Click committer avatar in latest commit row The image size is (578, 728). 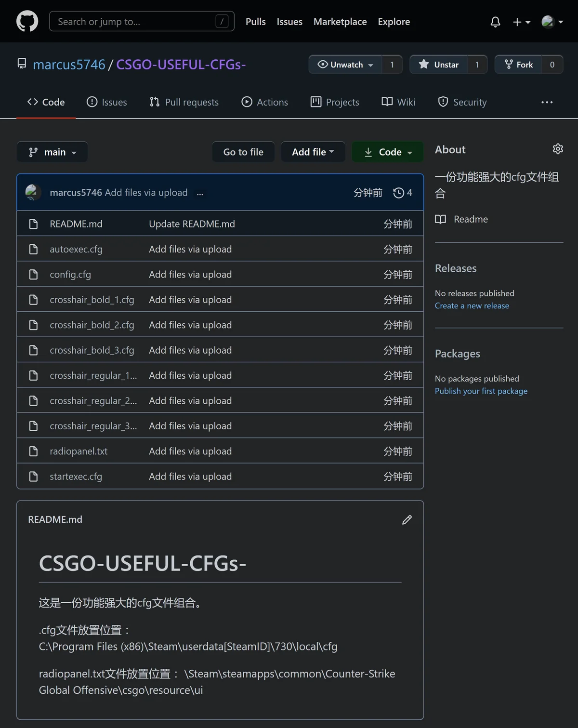coord(33,192)
